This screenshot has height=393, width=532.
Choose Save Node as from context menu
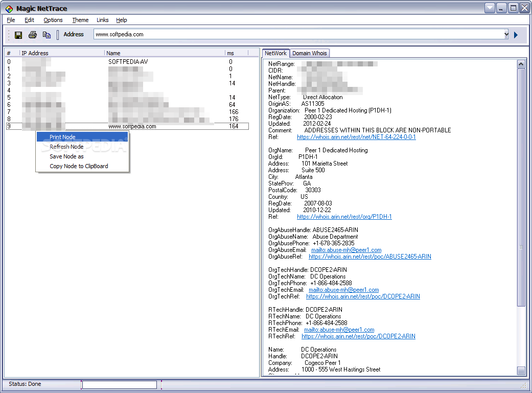coord(82,156)
